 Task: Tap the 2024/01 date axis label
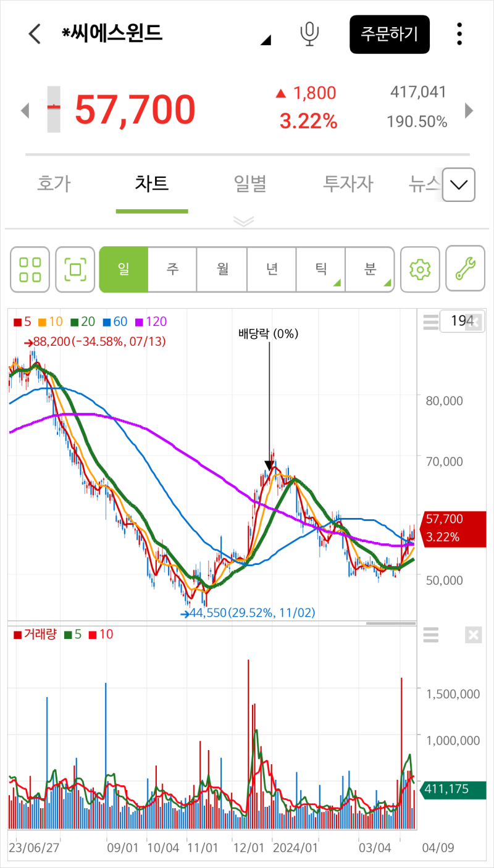[296, 848]
